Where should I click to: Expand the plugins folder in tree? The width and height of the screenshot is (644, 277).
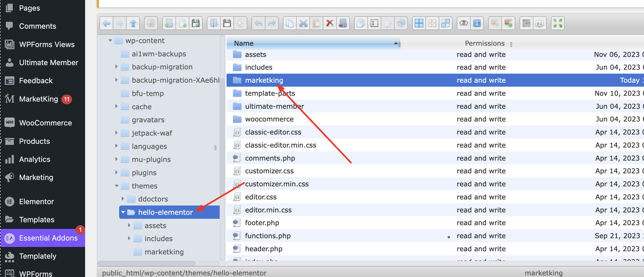point(116,172)
